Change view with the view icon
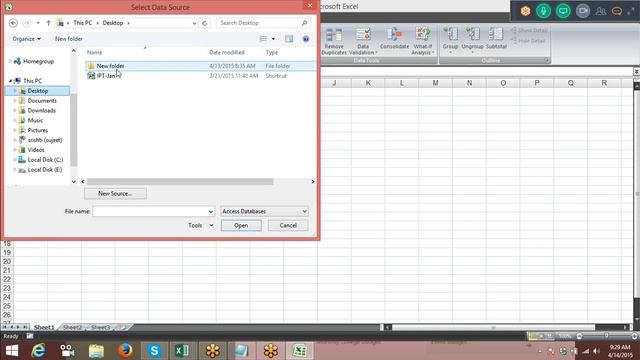This screenshot has width=640, height=360. pyautogui.click(x=263, y=39)
